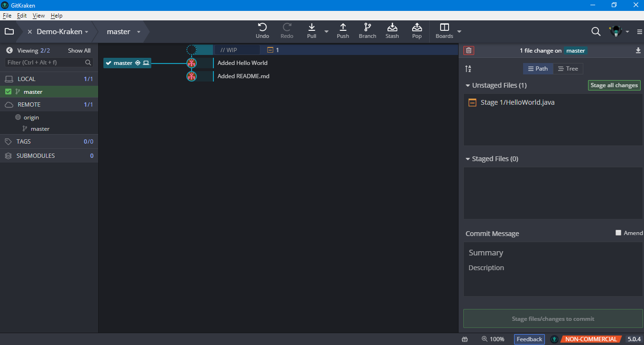644x345 pixels.
Task: Open the Boards dropdown arrow
Action: click(x=459, y=32)
